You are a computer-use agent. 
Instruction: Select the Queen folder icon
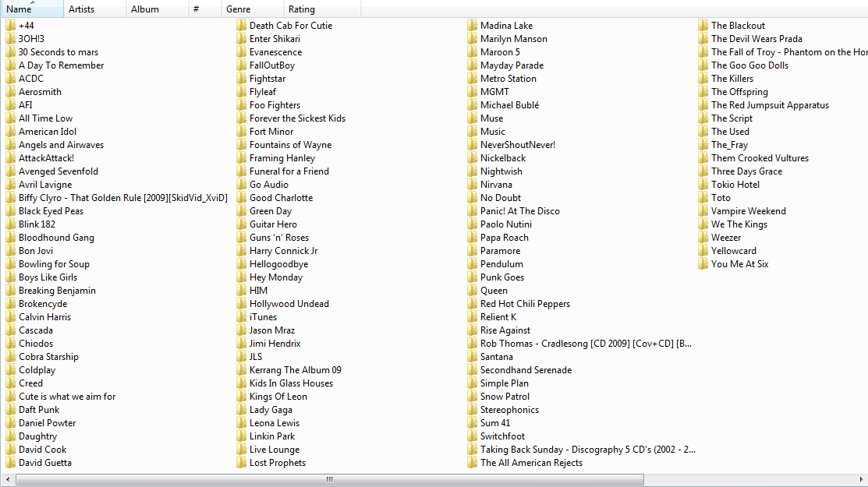click(x=472, y=290)
